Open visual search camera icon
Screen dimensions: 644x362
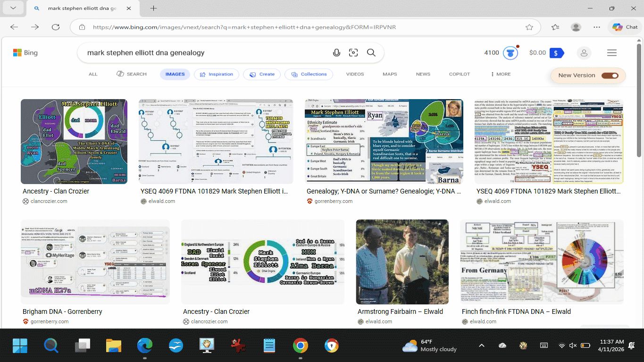[353, 53]
